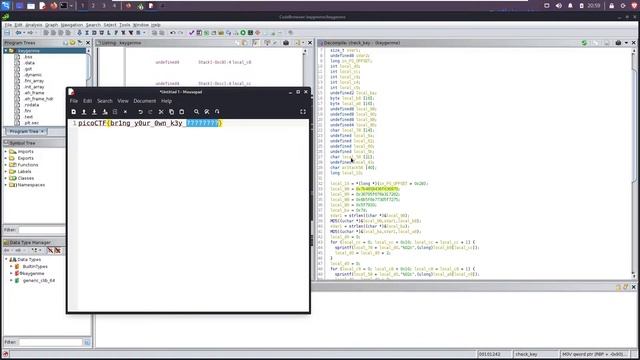
Task: Close the Program Trees panel
Action: pos(88,42)
